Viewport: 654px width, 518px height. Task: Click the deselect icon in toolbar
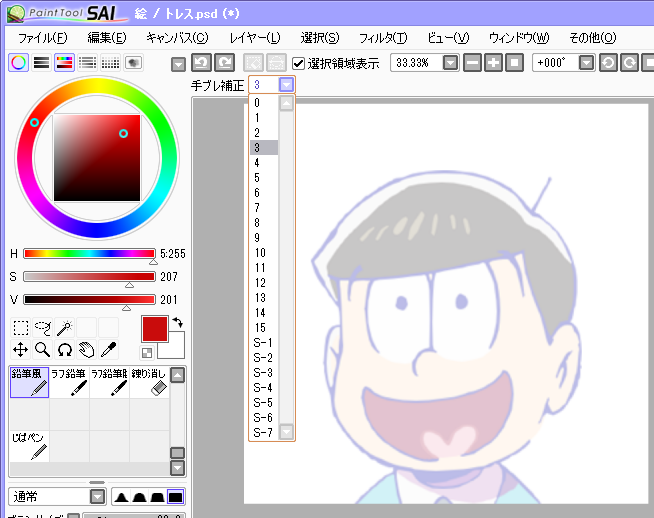tap(254, 63)
